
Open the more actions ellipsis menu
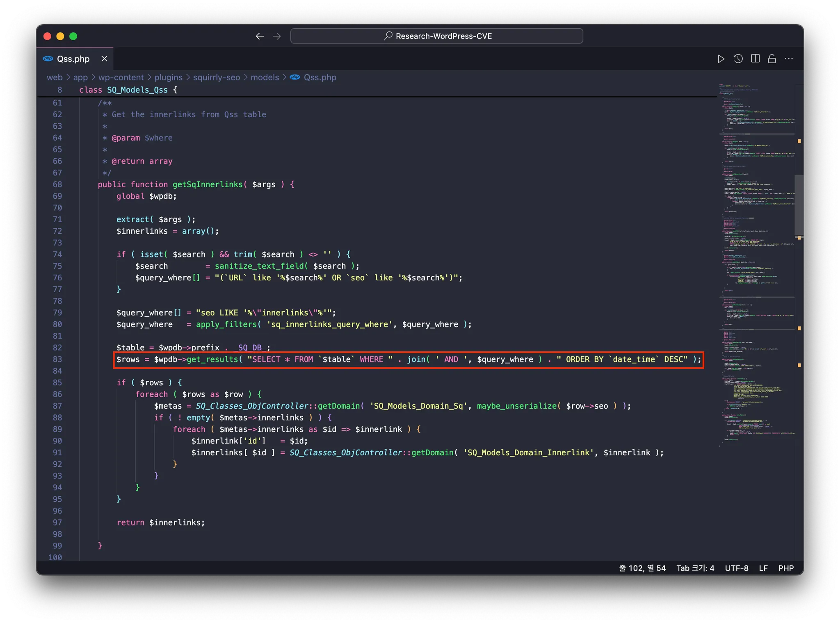(x=789, y=59)
